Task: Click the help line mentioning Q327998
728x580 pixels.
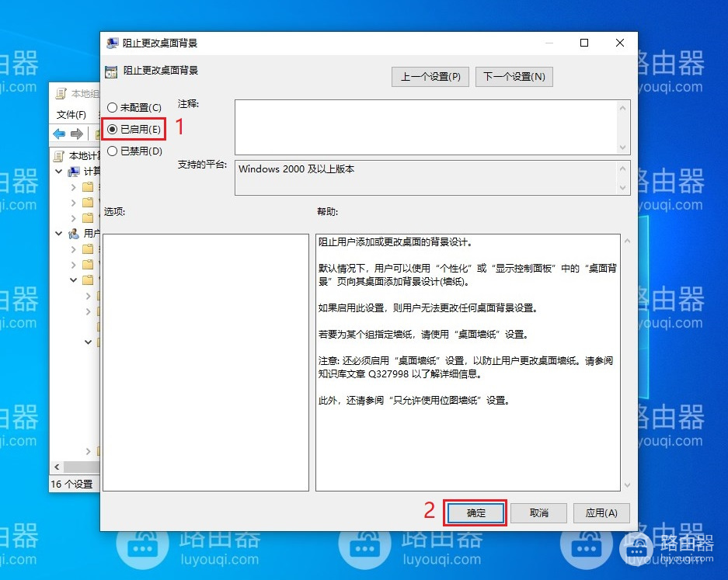Action: coord(400,374)
